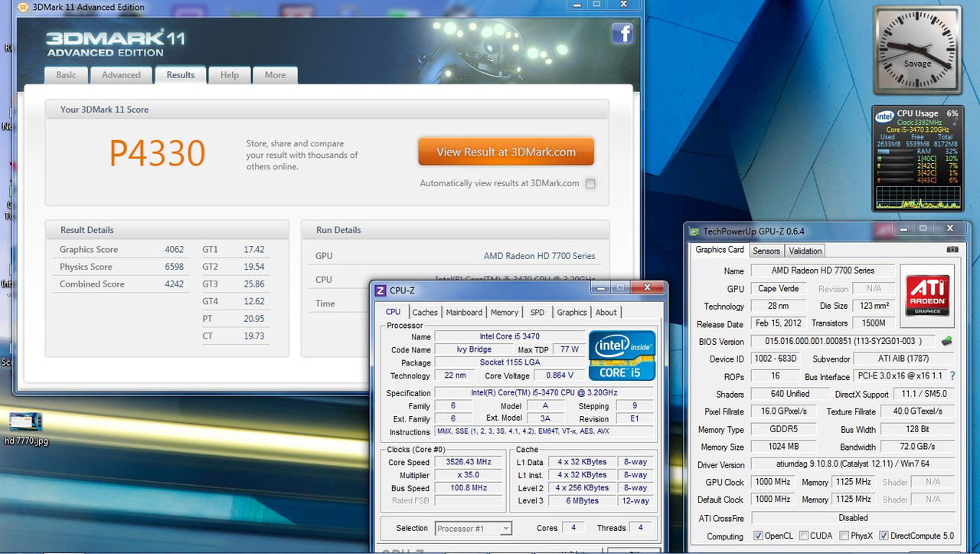The width and height of the screenshot is (980, 554).
Task: Enable automatically view results at 3DMark.com
Action: pos(590,183)
